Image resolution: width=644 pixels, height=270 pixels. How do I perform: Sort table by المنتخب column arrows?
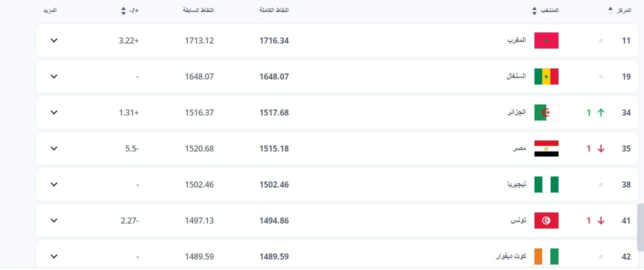point(535,10)
